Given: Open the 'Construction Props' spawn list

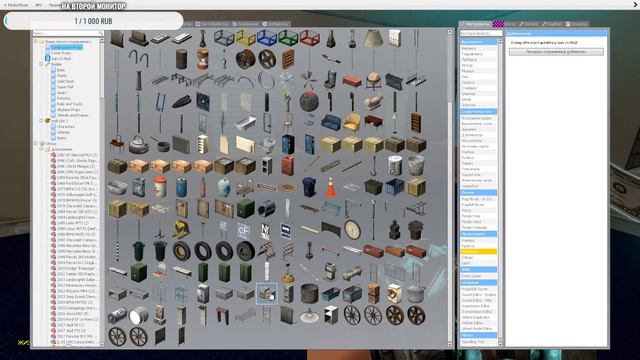Looking at the screenshot, I should (67, 47).
